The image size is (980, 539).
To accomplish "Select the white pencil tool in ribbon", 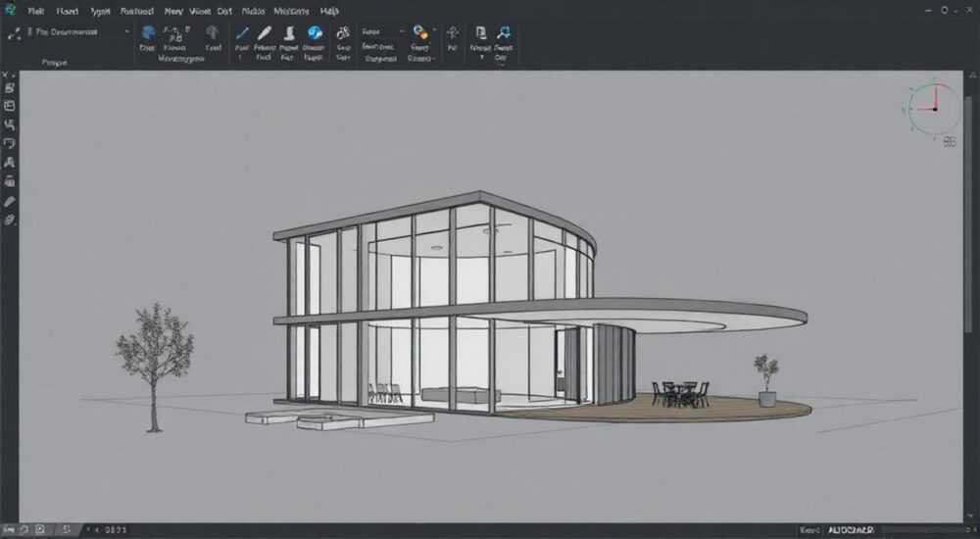I will [x=265, y=33].
